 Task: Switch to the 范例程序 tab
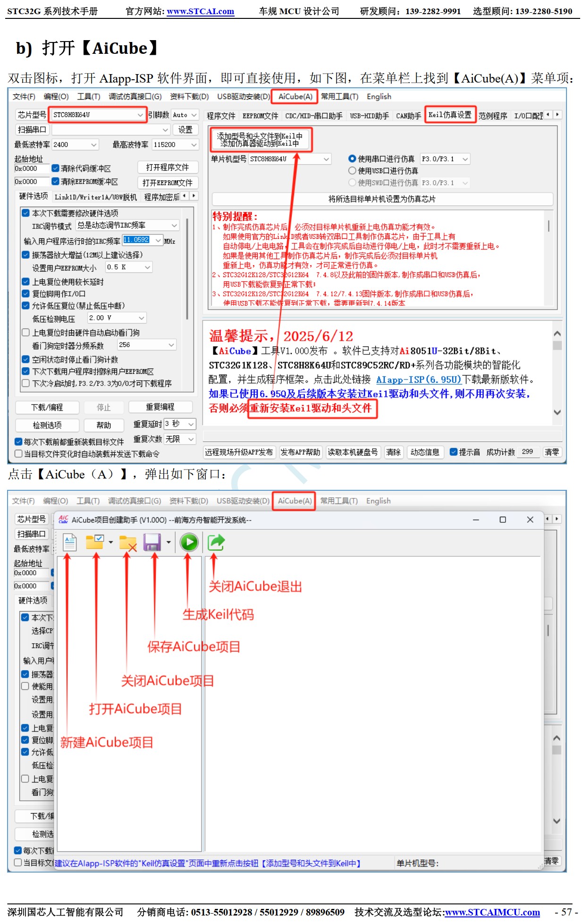(493, 116)
